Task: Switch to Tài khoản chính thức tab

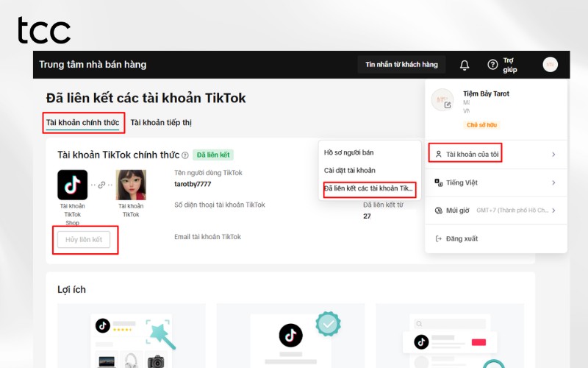Action: (83, 122)
